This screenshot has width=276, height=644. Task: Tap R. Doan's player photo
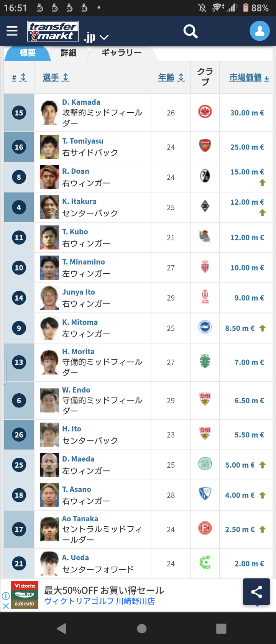pos(49,177)
